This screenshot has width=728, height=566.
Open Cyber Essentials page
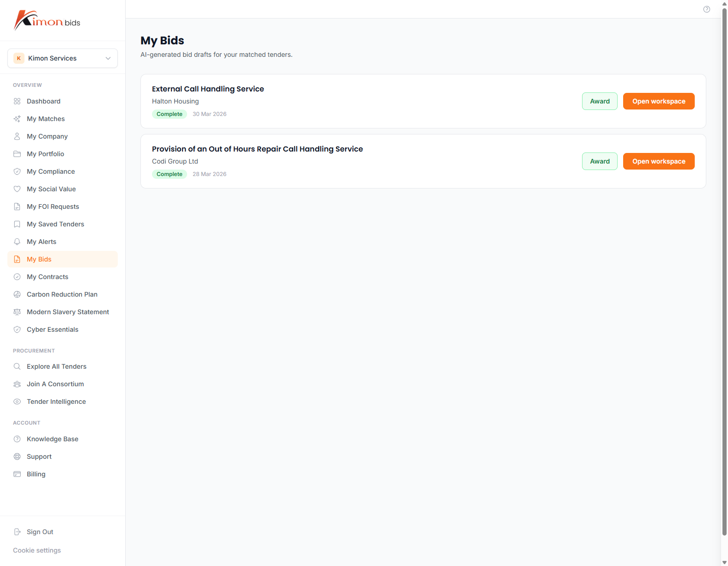click(x=63, y=329)
